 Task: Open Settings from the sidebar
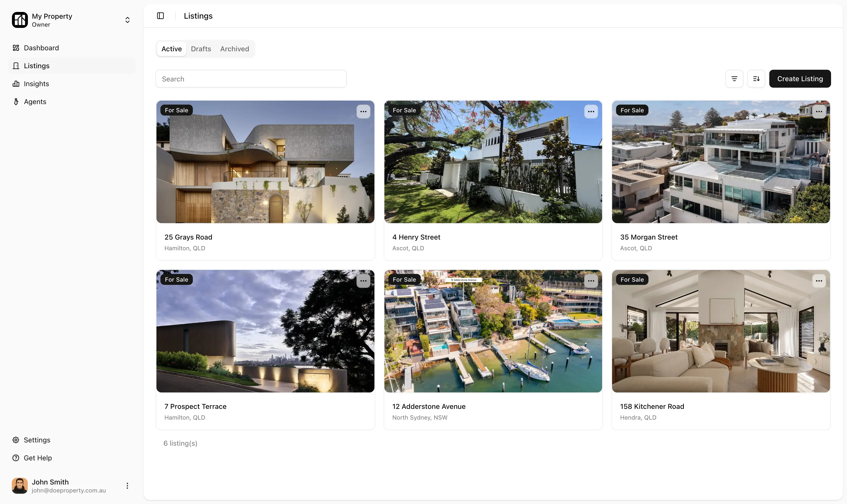(x=37, y=440)
